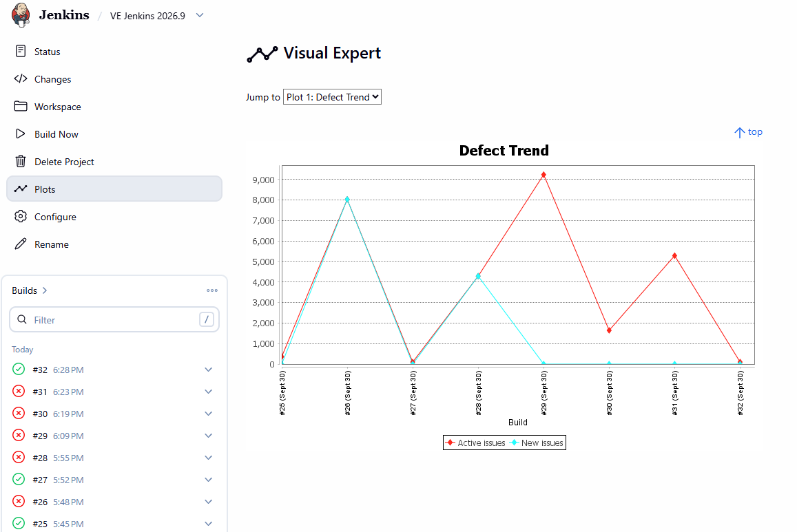Click the Visual Expert page heading
The height and width of the screenshot is (532, 797).
pos(332,53)
